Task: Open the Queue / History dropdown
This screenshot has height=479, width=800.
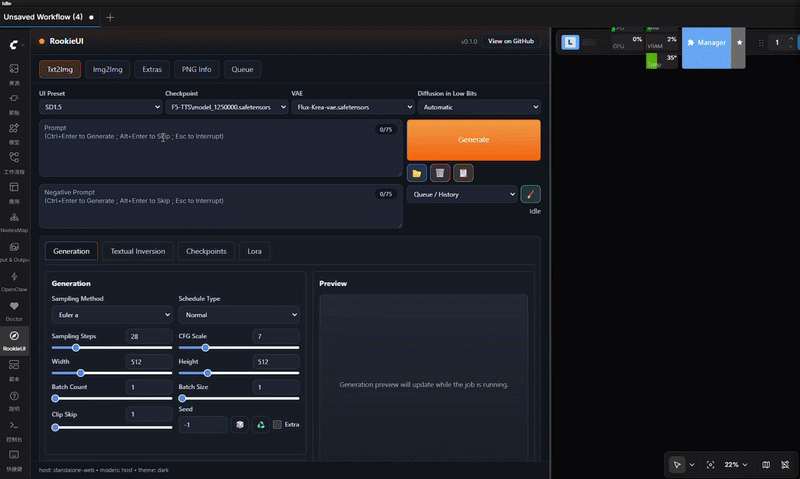Action: [462, 194]
